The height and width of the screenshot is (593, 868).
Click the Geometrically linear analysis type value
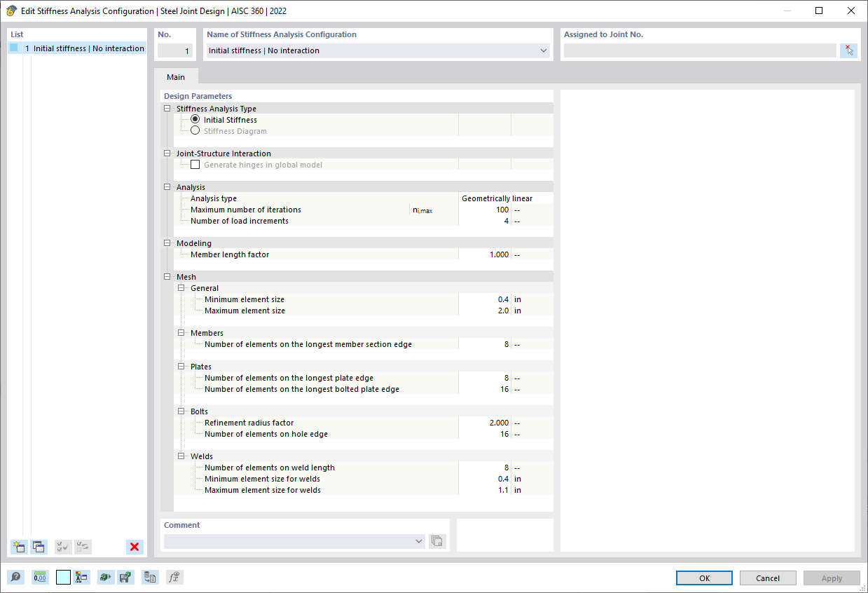pos(497,198)
